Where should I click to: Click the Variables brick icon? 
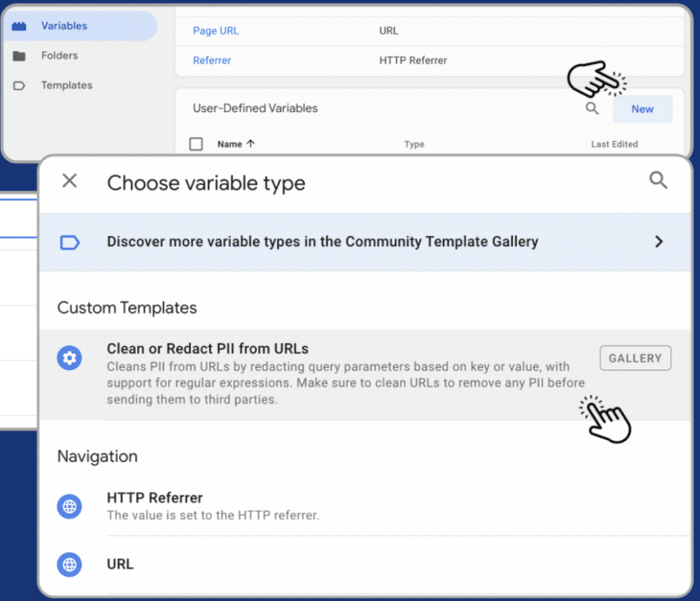click(19, 27)
